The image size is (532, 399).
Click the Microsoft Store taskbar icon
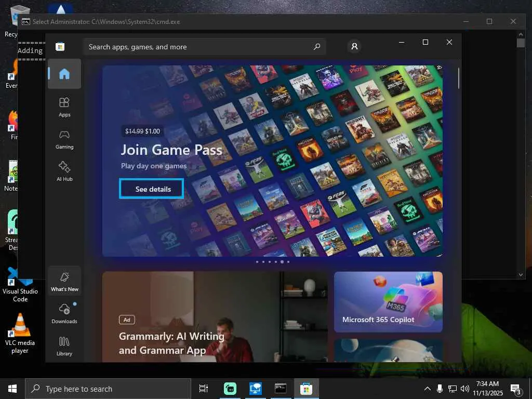306,389
